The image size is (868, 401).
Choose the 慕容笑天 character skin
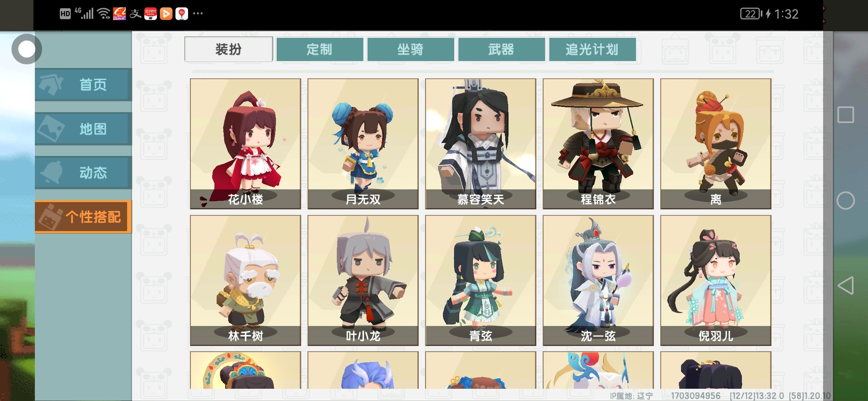[x=481, y=144]
